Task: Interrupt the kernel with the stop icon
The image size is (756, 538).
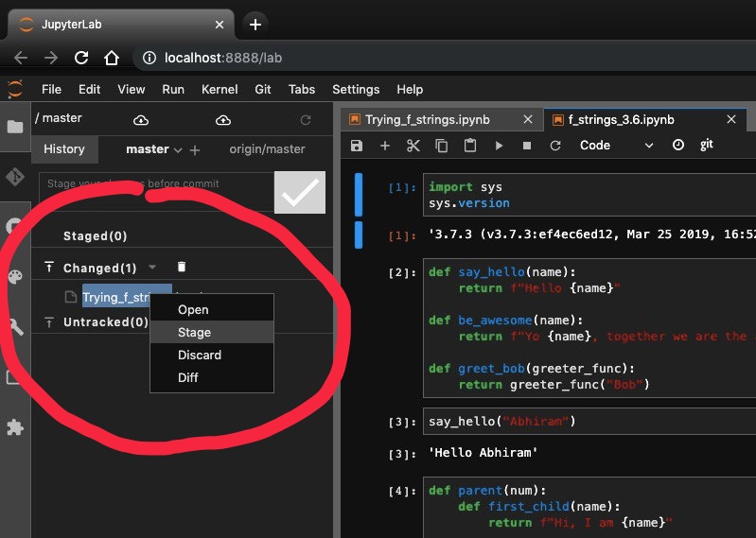Action: (x=527, y=146)
